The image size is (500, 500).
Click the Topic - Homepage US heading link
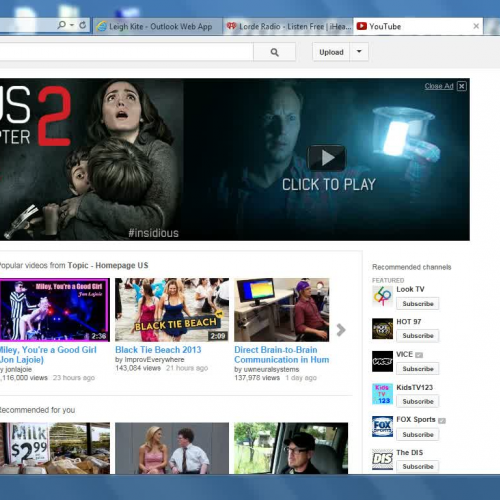[x=108, y=265]
